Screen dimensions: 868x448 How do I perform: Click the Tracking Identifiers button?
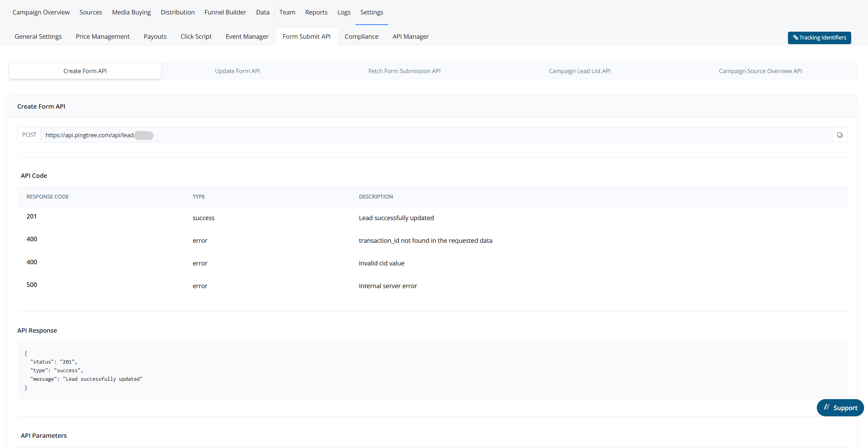coord(819,38)
